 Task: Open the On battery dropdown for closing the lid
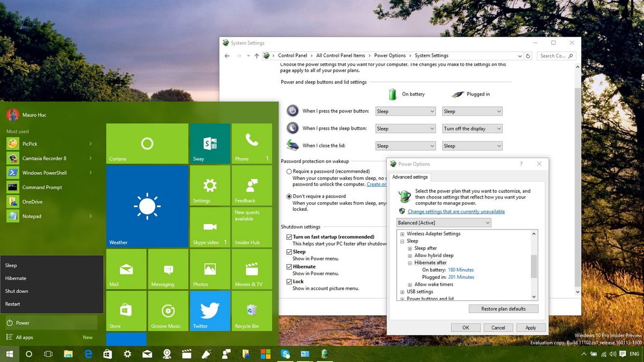[x=405, y=145]
